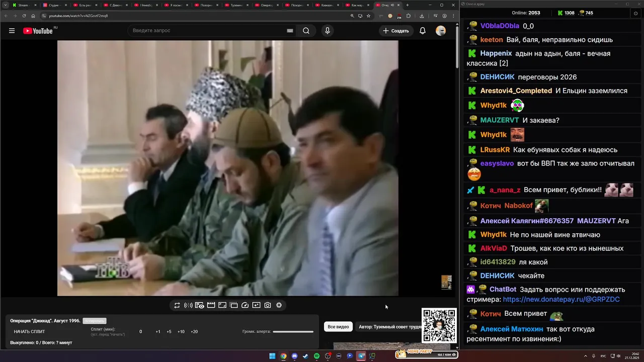The width and height of the screenshot is (644, 362).
Task: Select the Все видео chip
Action: pos(338,327)
